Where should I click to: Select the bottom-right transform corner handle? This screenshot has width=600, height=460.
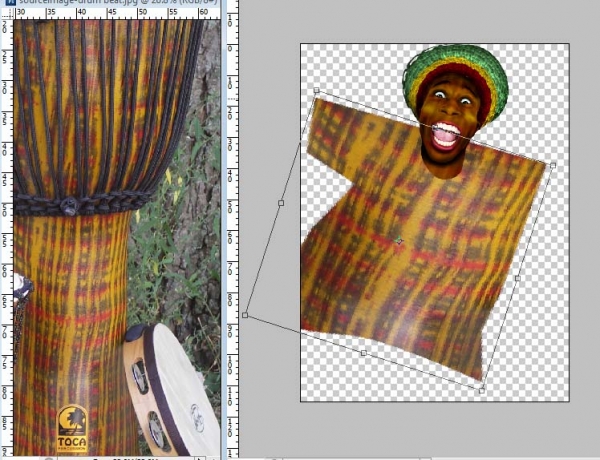coord(482,390)
